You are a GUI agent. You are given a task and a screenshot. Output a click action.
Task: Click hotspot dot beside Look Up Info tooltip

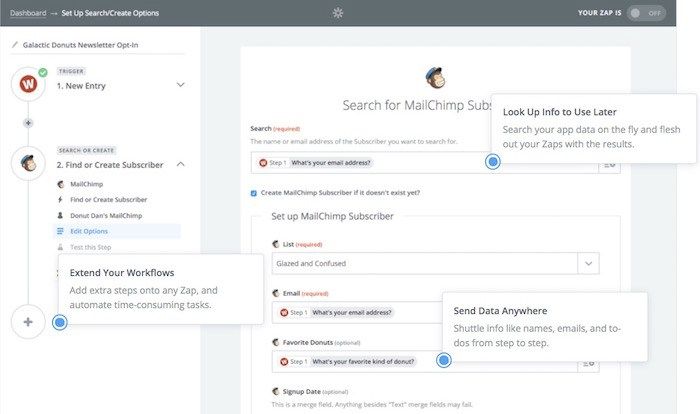(x=493, y=162)
